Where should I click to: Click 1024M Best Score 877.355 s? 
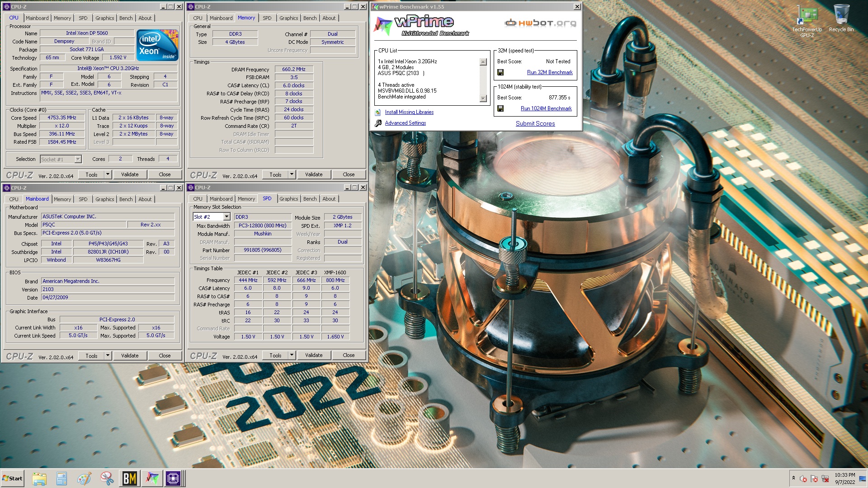[x=559, y=98]
